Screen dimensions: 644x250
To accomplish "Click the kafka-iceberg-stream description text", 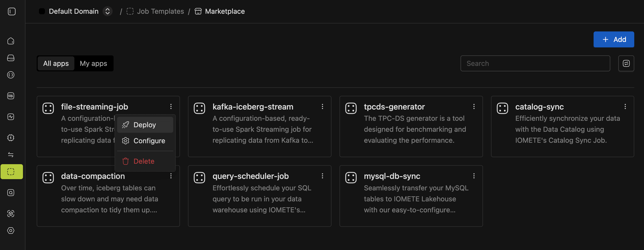I will (x=263, y=129).
